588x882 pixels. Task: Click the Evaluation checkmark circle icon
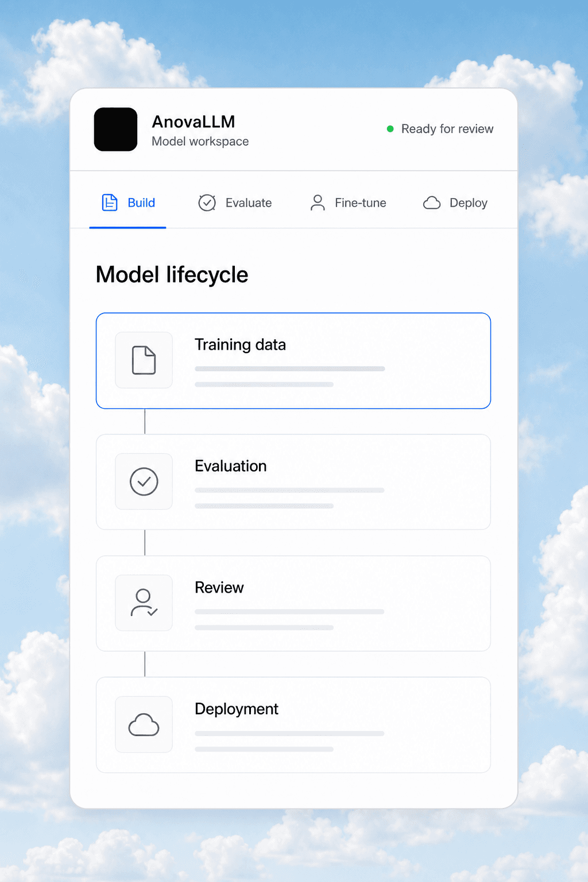[144, 481]
